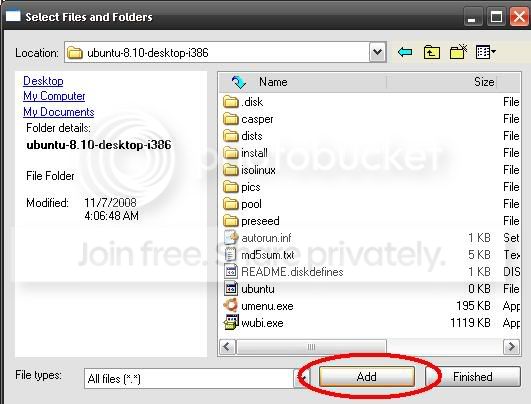This screenshot has width=531, height=404.
Task: Click the file name wubi.exe
Action: coord(262,323)
